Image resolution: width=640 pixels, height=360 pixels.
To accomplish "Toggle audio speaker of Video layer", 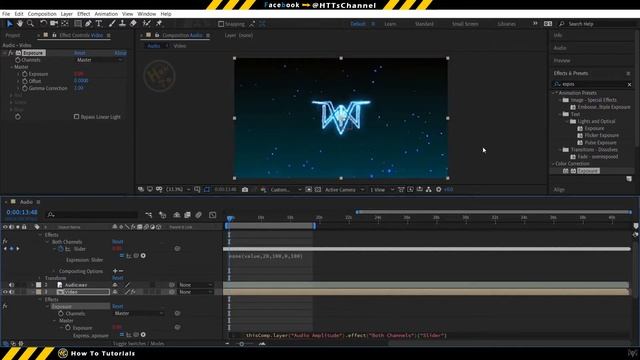I will click(x=11, y=292).
